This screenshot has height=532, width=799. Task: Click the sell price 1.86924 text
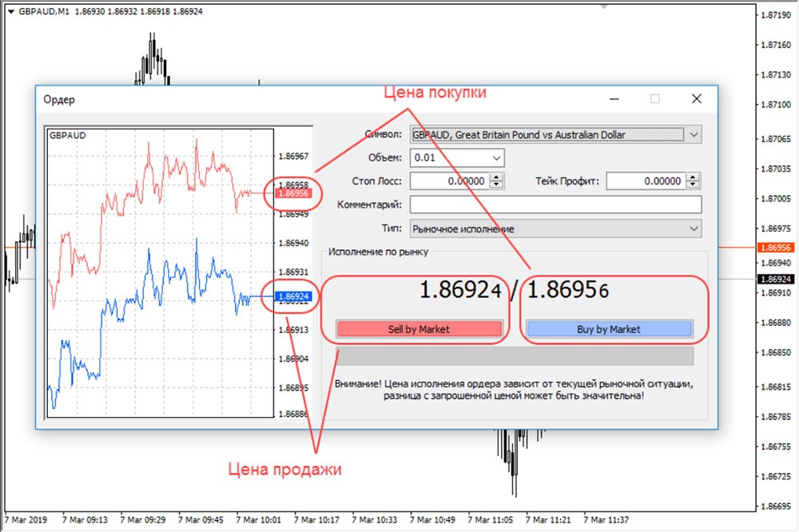pos(461,291)
